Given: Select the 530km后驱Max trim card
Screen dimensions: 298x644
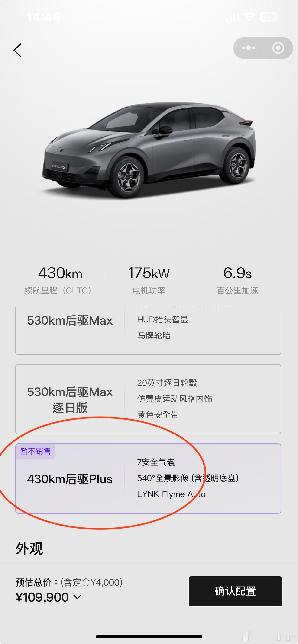Looking at the screenshot, I should point(148,331).
